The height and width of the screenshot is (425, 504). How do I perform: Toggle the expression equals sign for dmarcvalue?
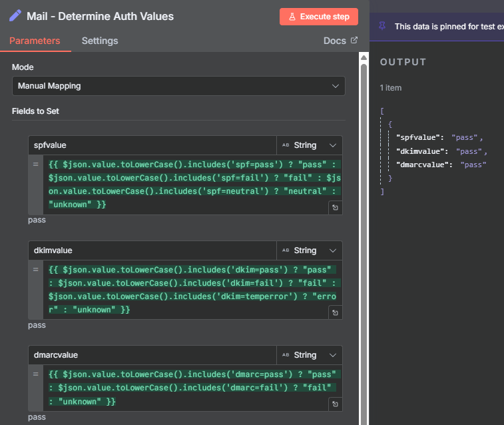pos(35,373)
